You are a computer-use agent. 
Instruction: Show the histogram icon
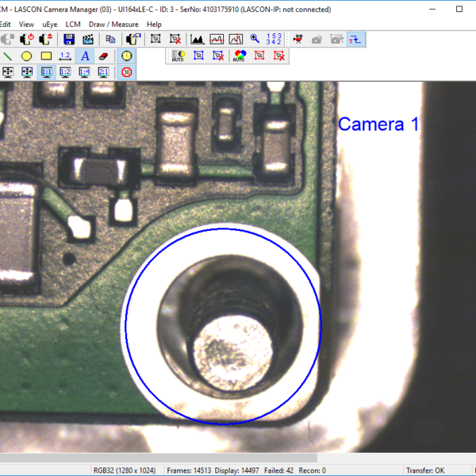click(197, 39)
